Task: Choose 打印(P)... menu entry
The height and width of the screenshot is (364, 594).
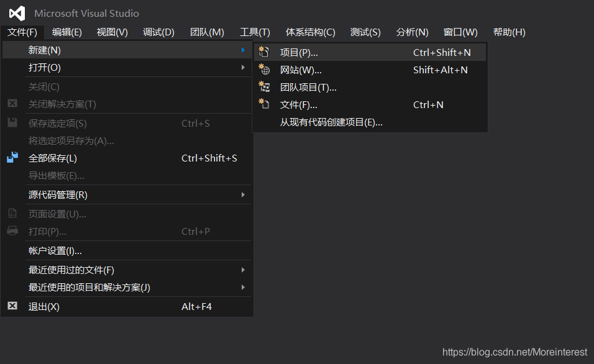Action: click(x=127, y=232)
